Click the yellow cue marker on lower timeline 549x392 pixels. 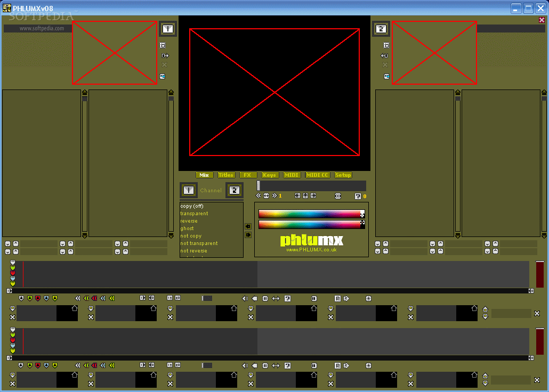13,350
